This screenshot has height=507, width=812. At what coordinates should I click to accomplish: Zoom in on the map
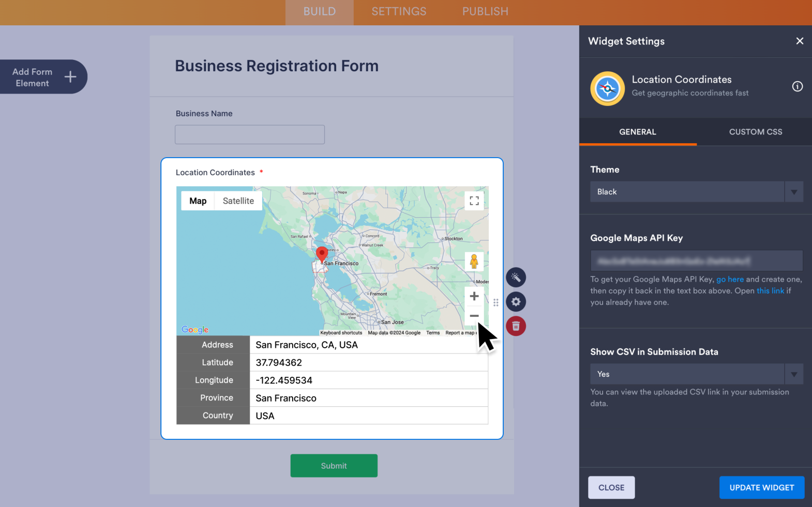click(474, 296)
